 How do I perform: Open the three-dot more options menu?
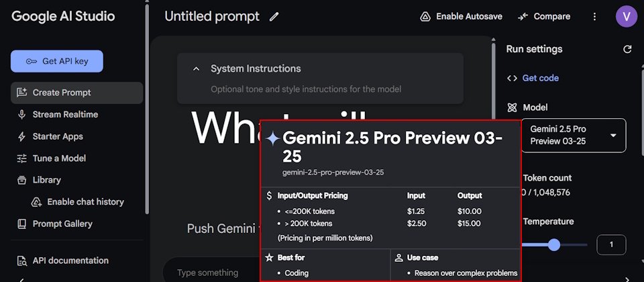[594, 17]
